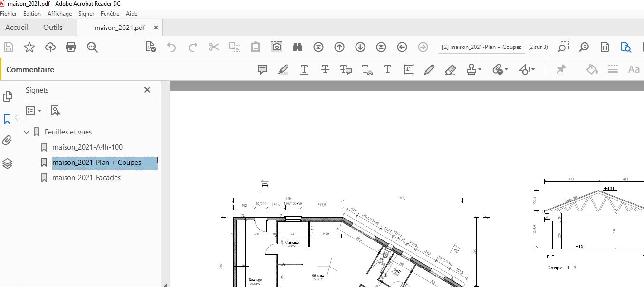Open the Edition menu

pyautogui.click(x=32, y=14)
